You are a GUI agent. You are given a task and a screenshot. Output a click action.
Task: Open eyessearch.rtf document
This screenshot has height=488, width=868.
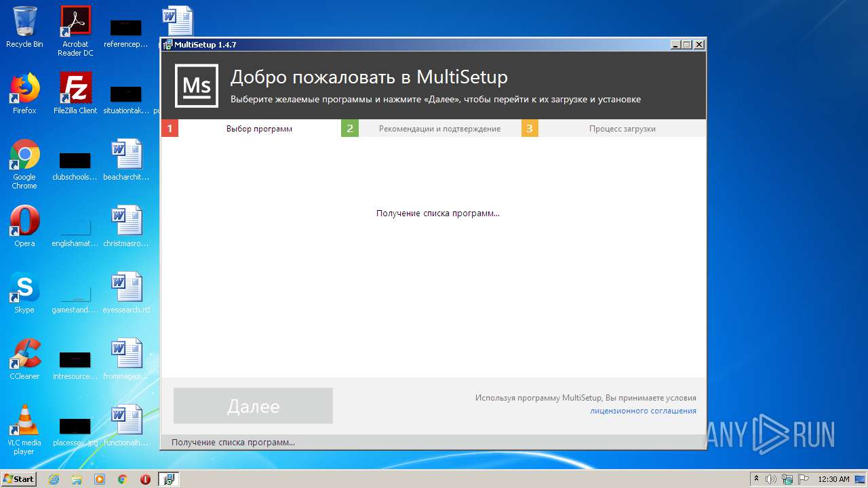tap(126, 293)
